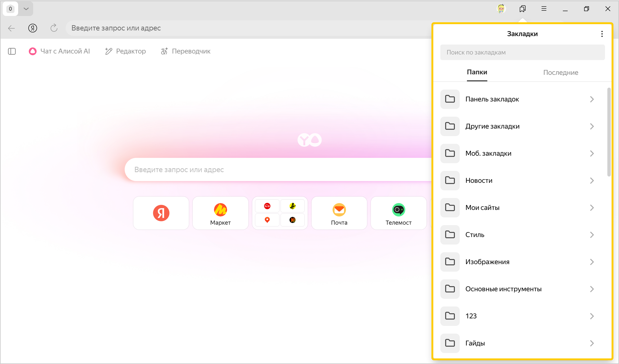Open the browser hamburger menu
The image size is (619, 364).
tap(544, 9)
